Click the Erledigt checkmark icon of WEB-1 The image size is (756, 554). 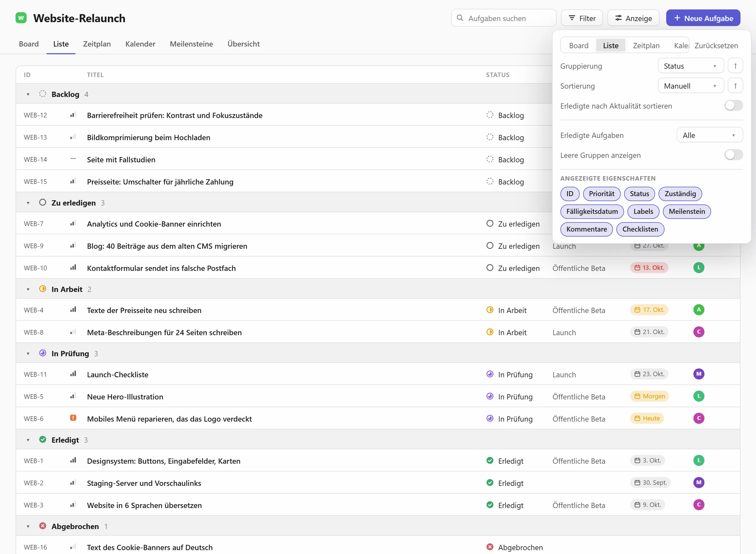(490, 460)
